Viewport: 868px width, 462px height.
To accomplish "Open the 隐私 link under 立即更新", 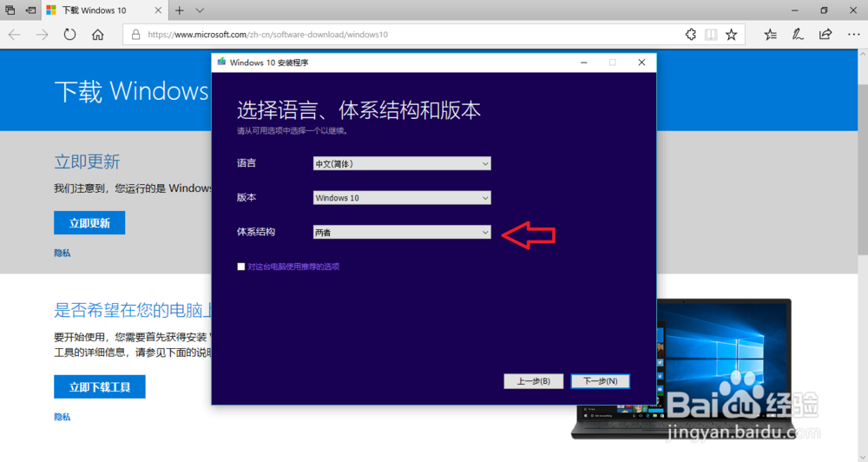I will pos(62,254).
